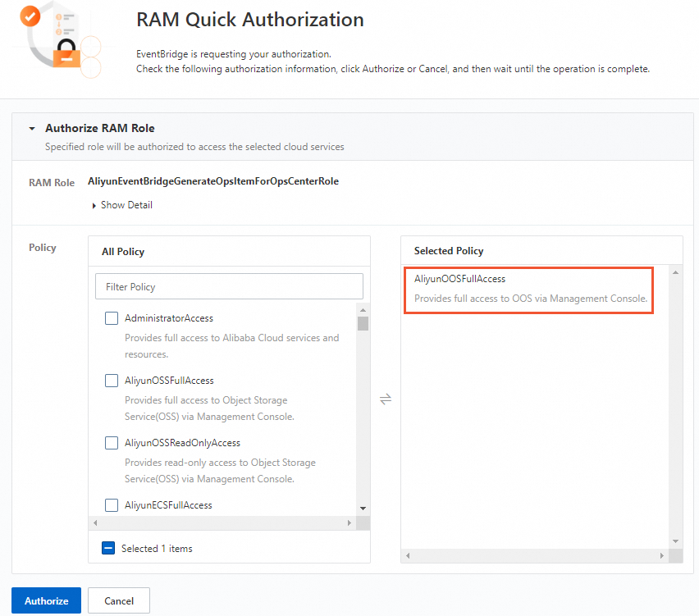Click the All Policy vertical scrollbar thumb
The height and width of the screenshot is (616, 699).
pyautogui.click(x=363, y=324)
